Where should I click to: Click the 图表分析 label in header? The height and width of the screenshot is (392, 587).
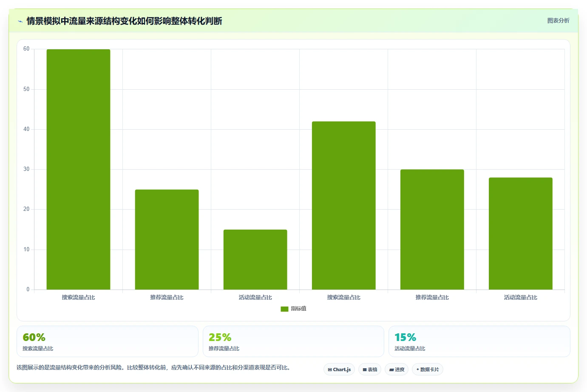point(558,20)
